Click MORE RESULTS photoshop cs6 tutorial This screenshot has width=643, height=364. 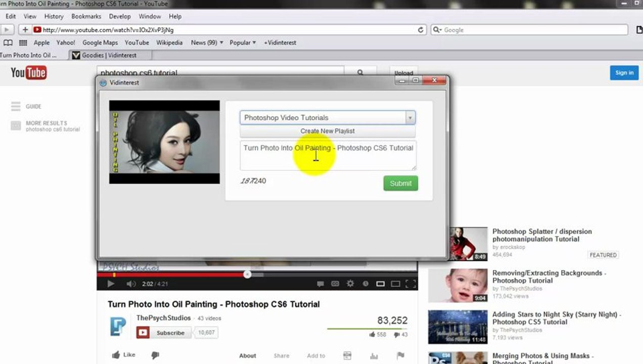tap(46, 126)
